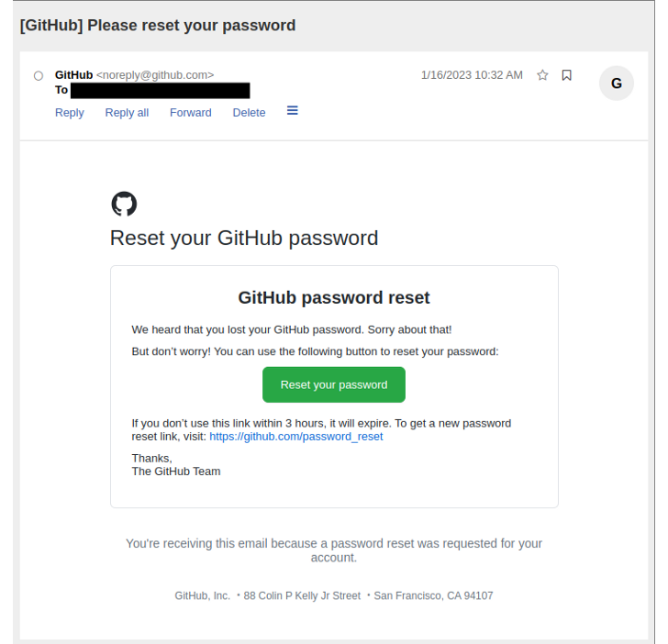The image size is (668, 644).
Task: Click the sender name GitHub
Action: [x=73, y=74]
